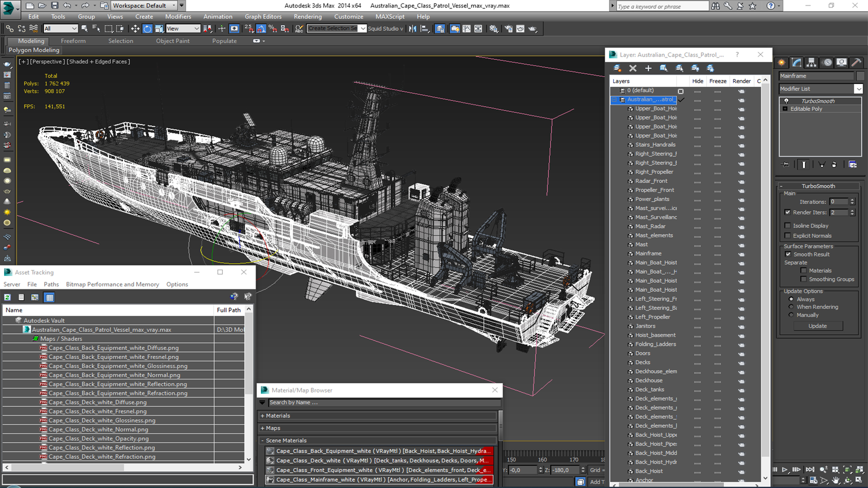Open the Hierarchy command panel tab

[811, 62]
